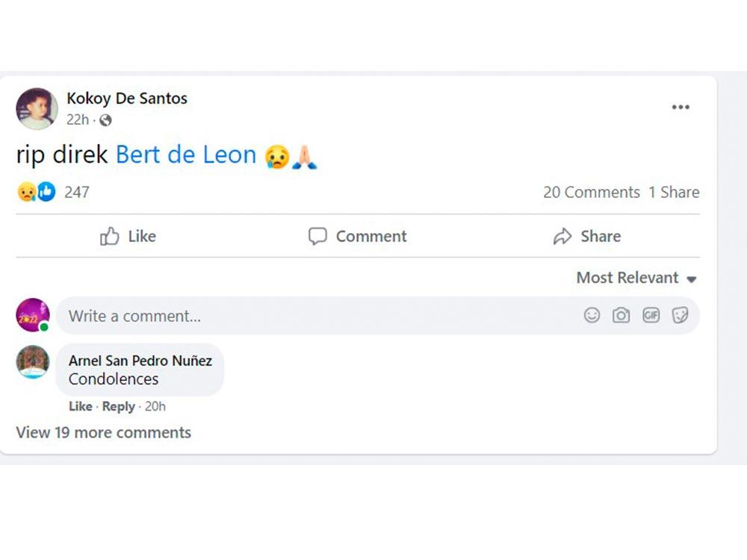The height and width of the screenshot is (560, 747).
Task: Like the post with thumbs-up button
Action: coord(128,237)
